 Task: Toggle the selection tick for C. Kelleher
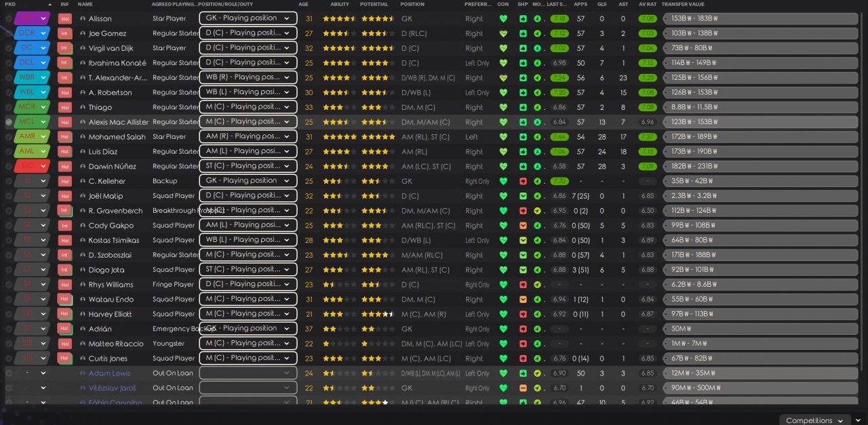9,182
